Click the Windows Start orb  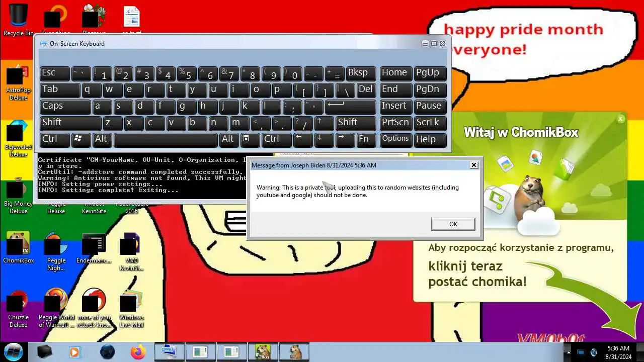[14, 351]
